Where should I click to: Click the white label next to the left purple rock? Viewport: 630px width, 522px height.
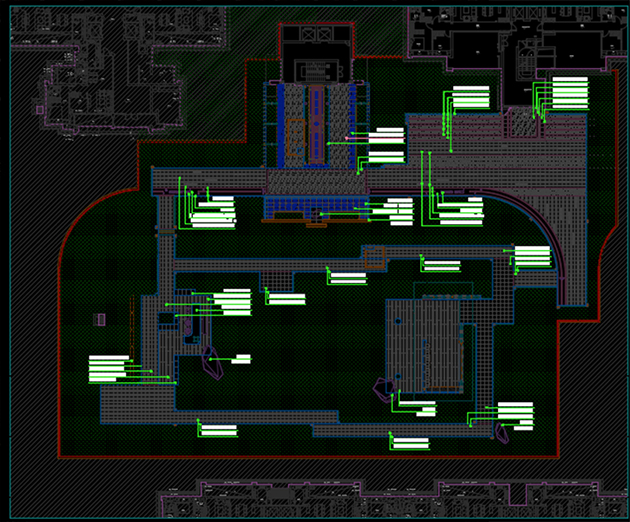coord(242,357)
